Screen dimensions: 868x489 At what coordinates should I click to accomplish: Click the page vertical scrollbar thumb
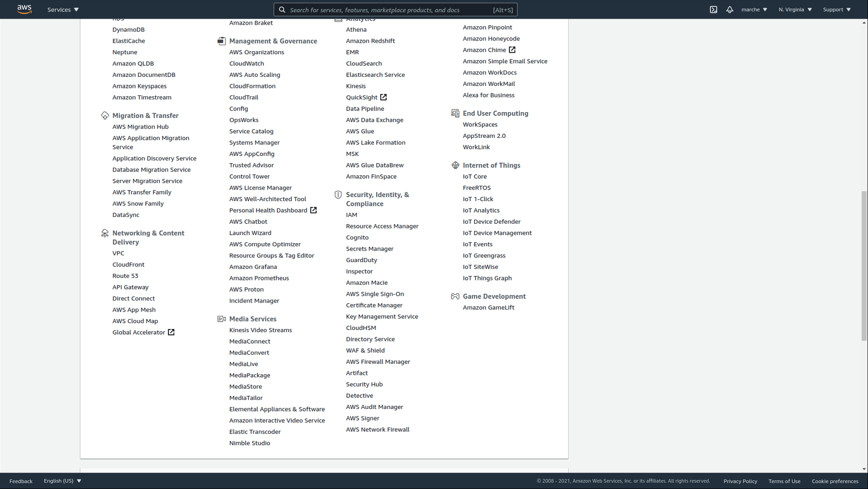864,266
